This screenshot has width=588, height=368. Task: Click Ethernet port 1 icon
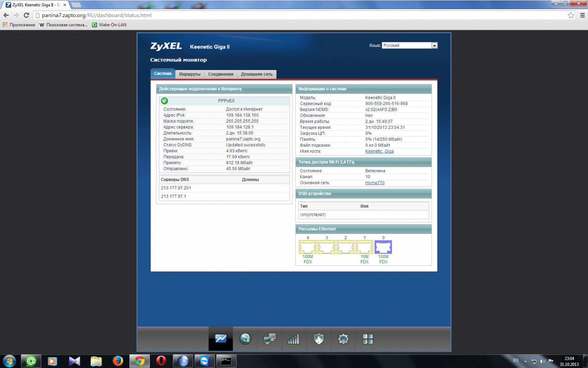click(x=364, y=247)
